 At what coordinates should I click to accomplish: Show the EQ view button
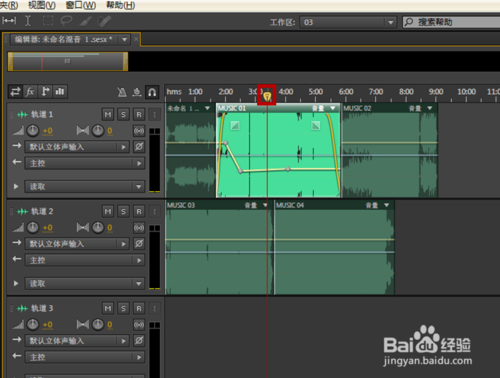coord(60,92)
